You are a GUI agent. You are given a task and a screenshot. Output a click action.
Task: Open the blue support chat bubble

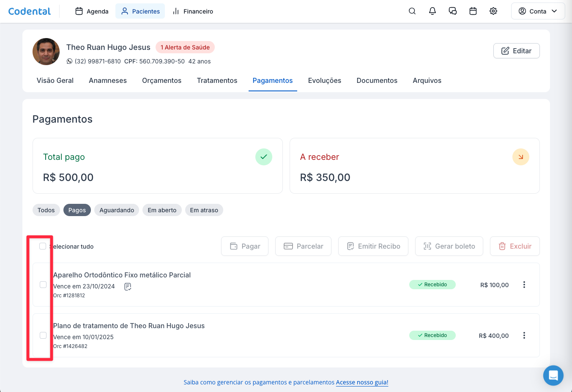pos(553,376)
